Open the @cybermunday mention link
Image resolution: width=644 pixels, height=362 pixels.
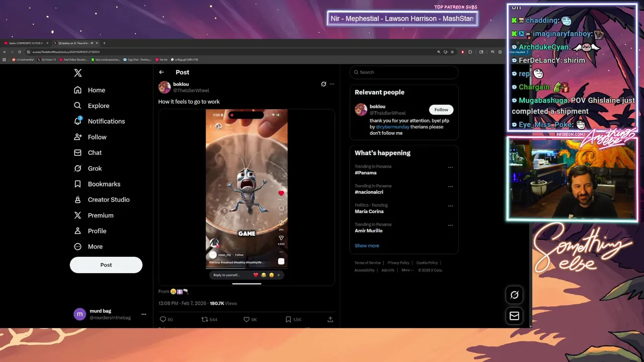[392, 127]
